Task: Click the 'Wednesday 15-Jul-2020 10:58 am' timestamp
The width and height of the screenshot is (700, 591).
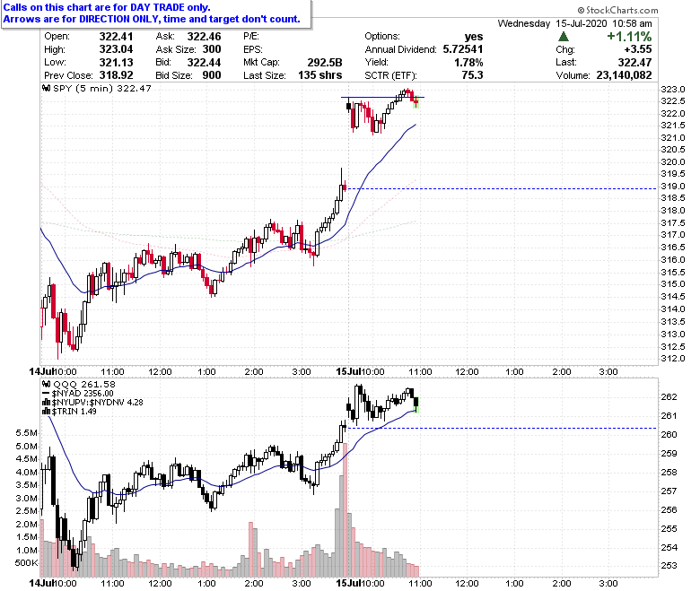Action: click(574, 23)
